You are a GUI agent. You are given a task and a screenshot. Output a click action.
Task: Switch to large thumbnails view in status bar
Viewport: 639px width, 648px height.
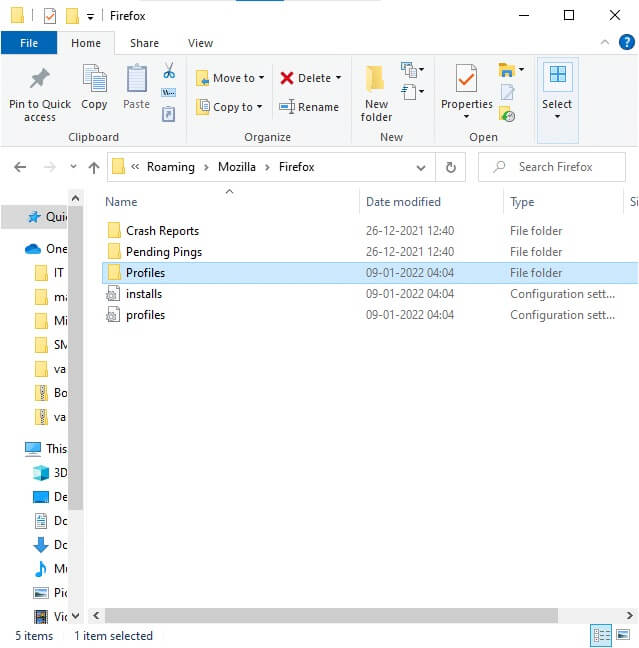[623, 634]
